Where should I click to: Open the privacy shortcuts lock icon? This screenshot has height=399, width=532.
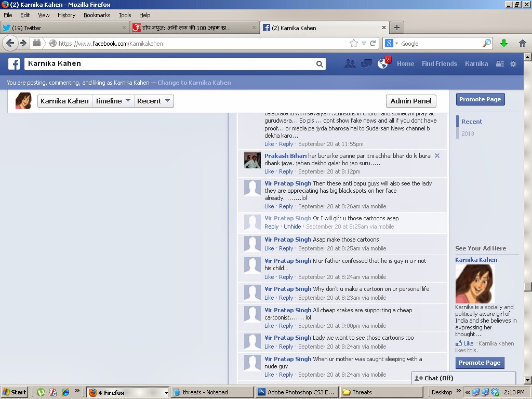(x=500, y=64)
